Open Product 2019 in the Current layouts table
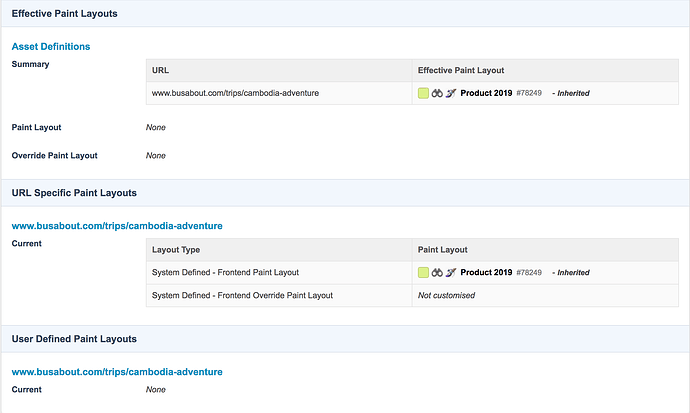The width and height of the screenshot is (690, 413). pos(486,272)
